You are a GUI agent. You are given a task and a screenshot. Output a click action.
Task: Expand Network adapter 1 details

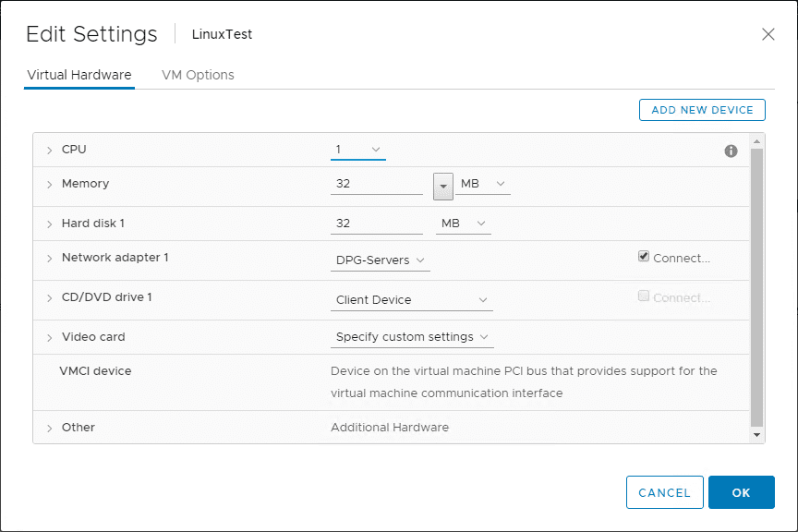tap(49, 259)
